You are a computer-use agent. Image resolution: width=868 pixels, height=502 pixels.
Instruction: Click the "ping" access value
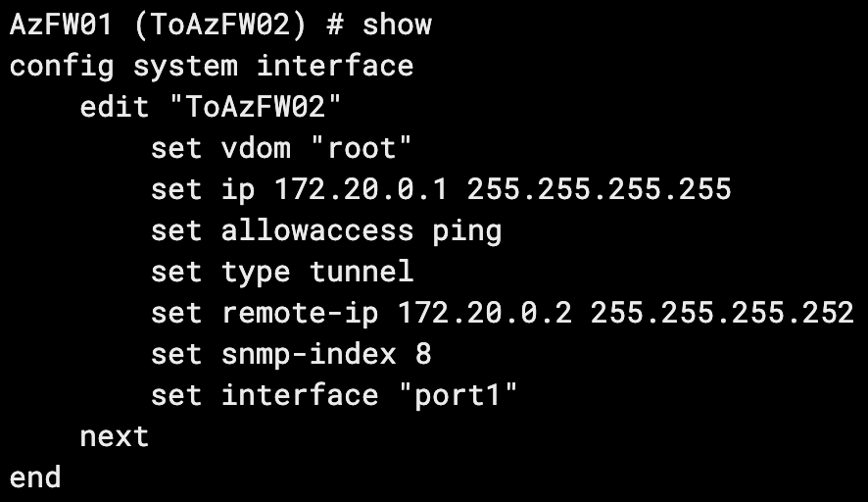(467, 231)
